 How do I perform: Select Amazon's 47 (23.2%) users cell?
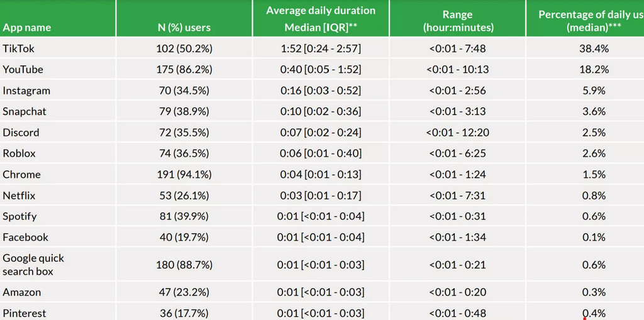pos(184,292)
